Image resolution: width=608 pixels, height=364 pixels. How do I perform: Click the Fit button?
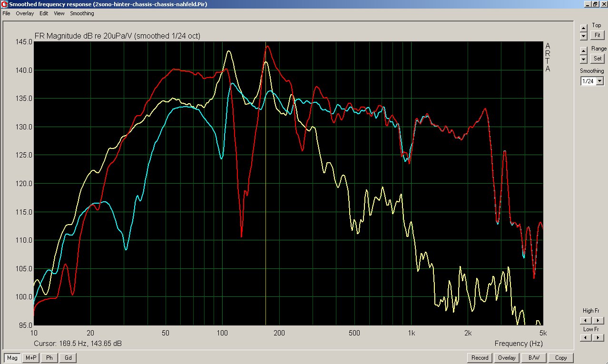point(597,35)
